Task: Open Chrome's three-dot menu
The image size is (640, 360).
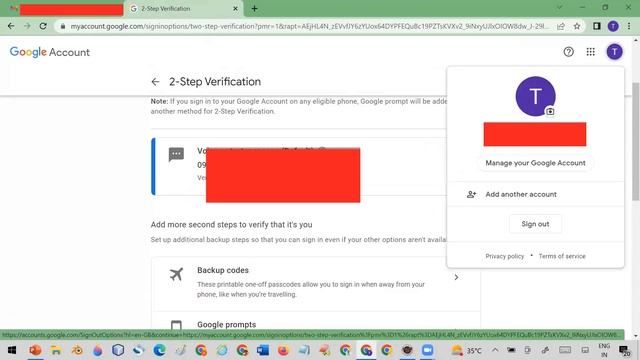Action: 629,26
